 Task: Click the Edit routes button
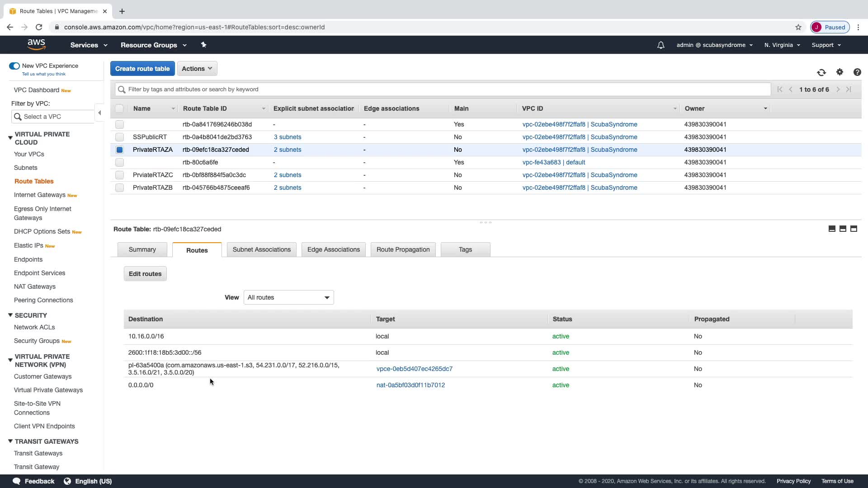click(x=145, y=274)
